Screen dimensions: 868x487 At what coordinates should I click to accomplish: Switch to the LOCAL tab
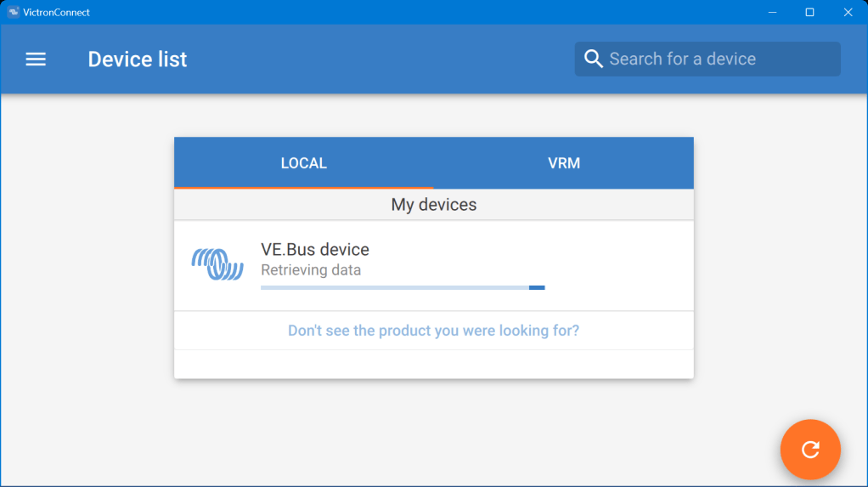[303, 163]
